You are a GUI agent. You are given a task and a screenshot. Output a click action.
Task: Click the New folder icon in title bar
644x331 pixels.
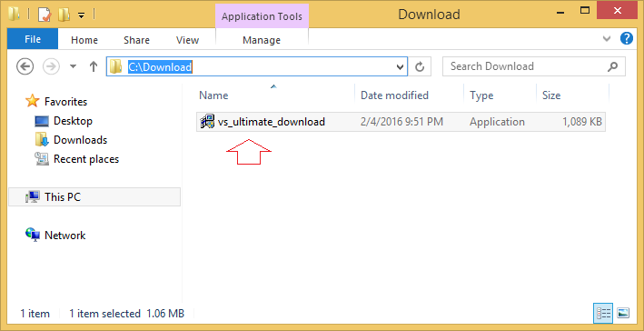64,15
